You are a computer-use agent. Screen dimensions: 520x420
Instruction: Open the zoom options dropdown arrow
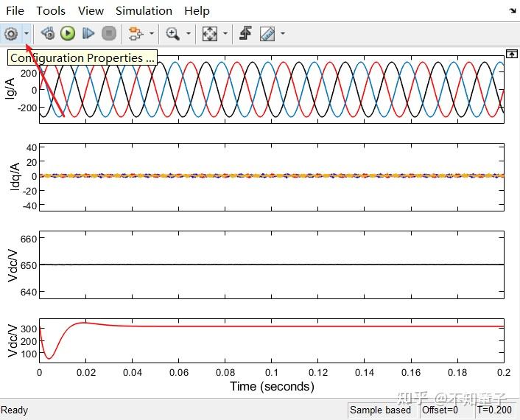[189, 33]
